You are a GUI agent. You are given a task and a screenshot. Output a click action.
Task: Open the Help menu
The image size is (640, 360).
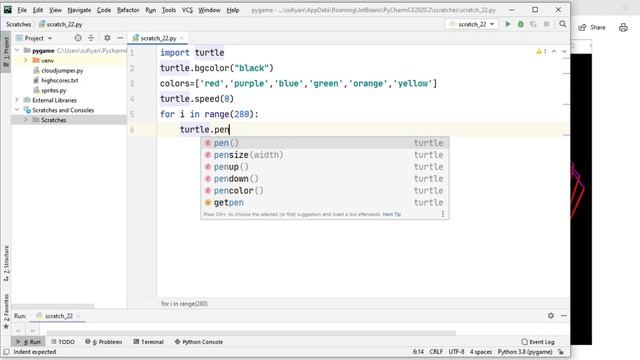(233, 10)
